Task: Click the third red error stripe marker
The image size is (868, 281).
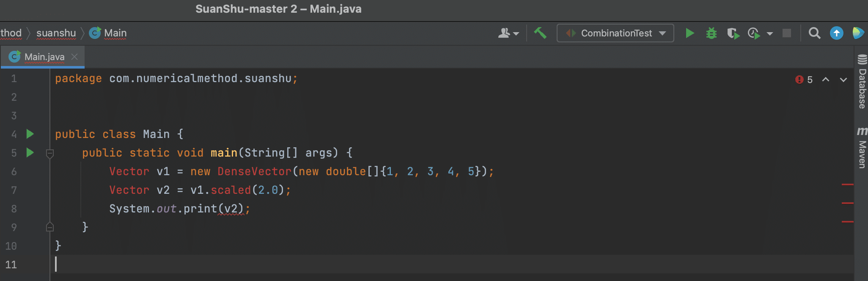Action: point(847,222)
